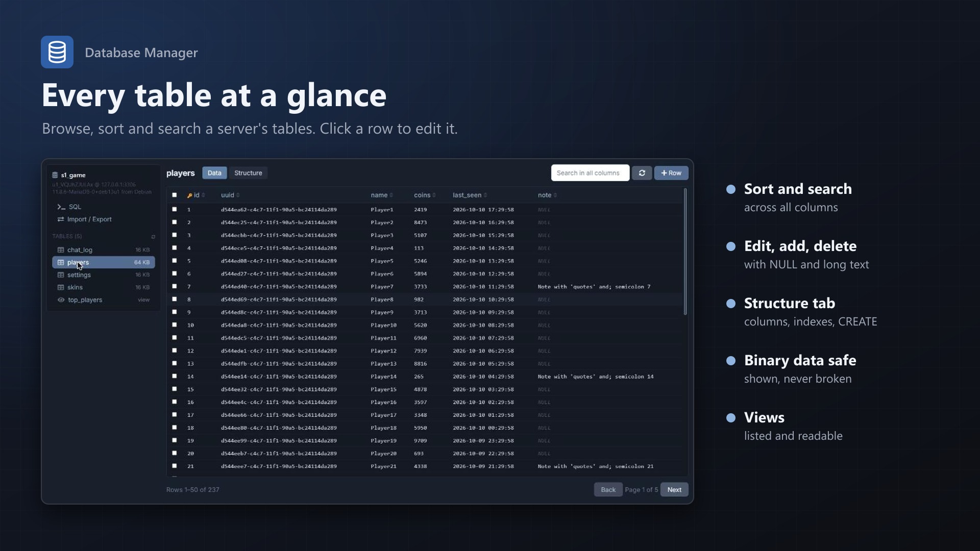Toggle the select-all rows checkbox

click(x=175, y=195)
